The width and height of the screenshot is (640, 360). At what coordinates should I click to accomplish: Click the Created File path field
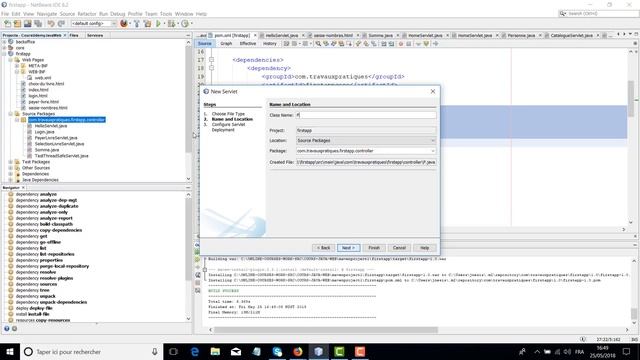[366, 162]
